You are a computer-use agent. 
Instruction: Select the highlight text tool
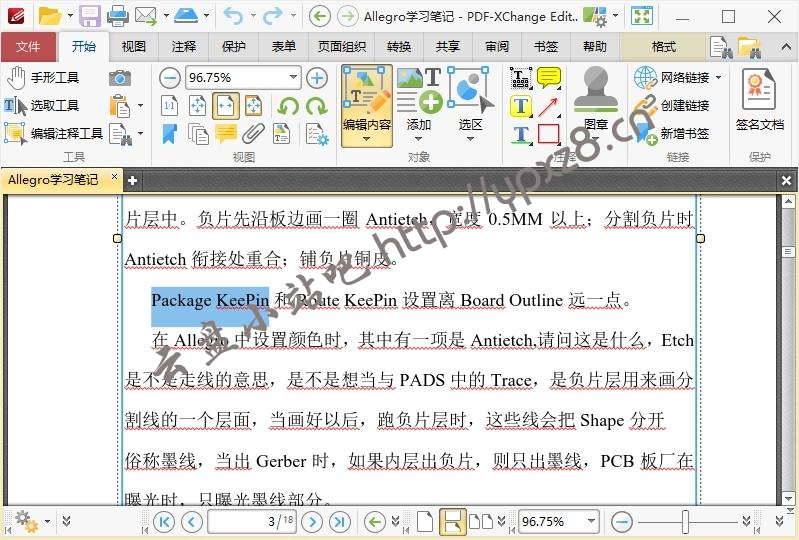(x=521, y=106)
